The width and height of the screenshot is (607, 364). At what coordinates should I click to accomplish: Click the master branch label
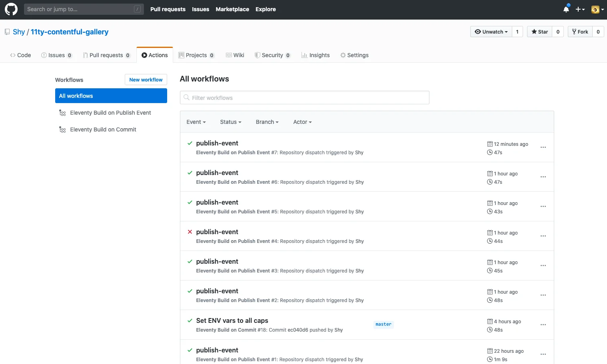[x=383, y=324]
